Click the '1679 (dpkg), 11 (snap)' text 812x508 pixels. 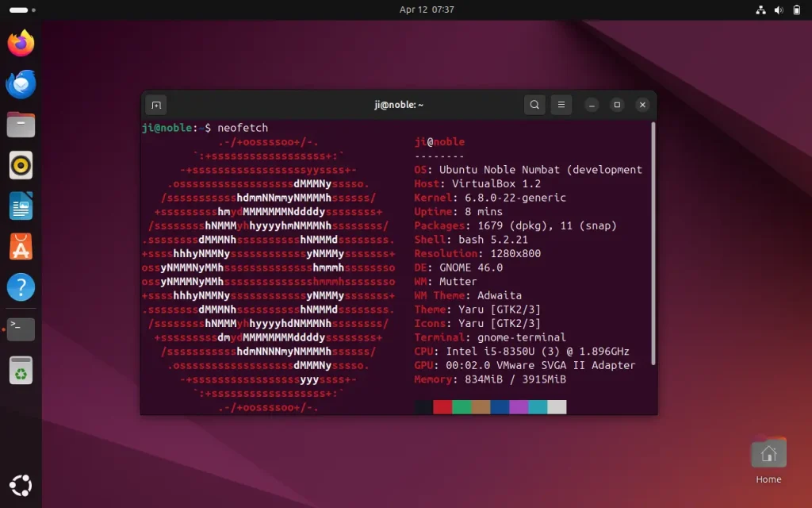(547, 226)
